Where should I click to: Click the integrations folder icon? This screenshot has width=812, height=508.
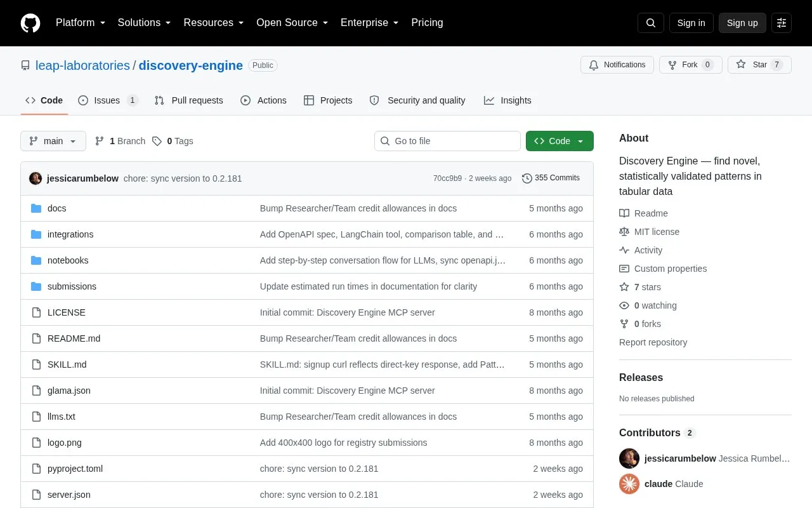[36, 234]
